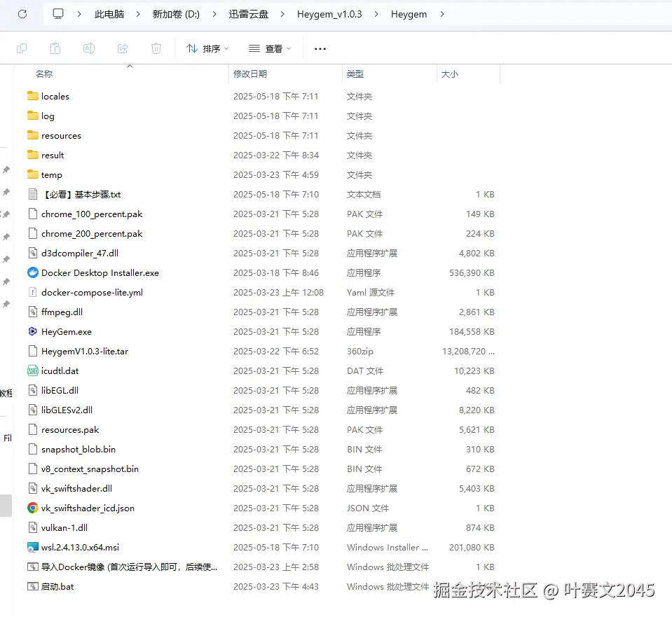Select the result folder icon

tap(33, 155)
